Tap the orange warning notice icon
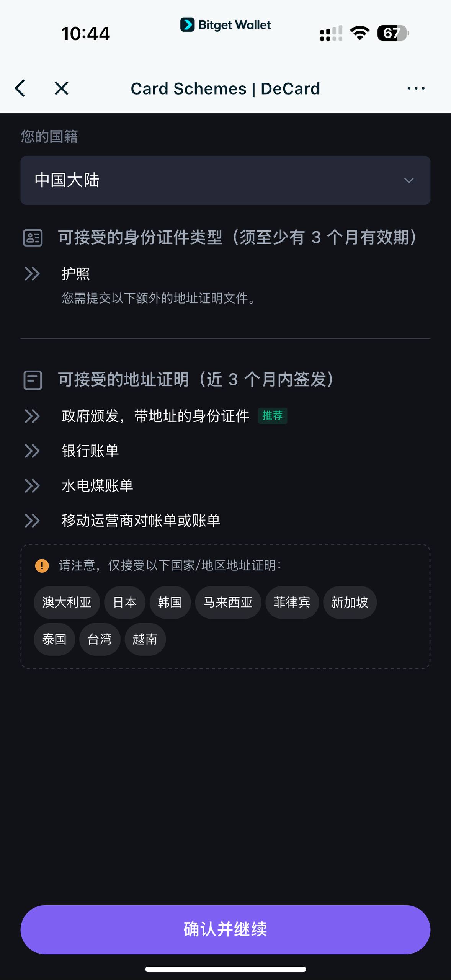 (x=42, y=565)
